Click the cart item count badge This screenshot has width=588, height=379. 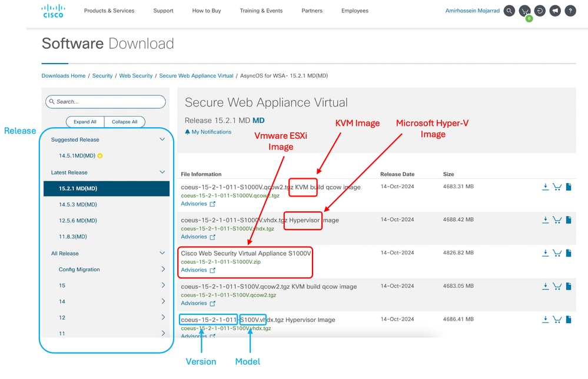click(x=529, y=18)
